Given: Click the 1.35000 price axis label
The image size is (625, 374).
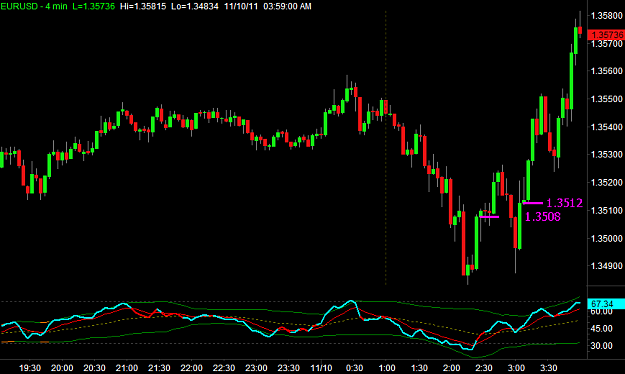Looking at the screenshot, I should click(607, 238).
